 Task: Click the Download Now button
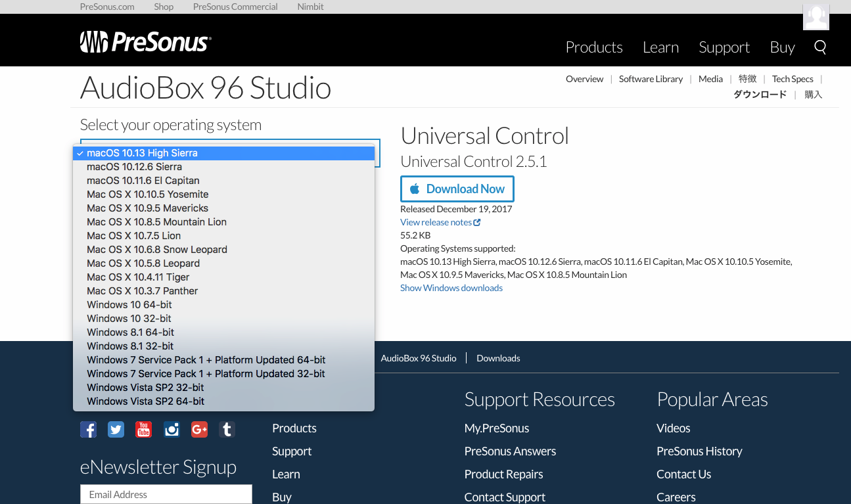click(x=457, y=189)
